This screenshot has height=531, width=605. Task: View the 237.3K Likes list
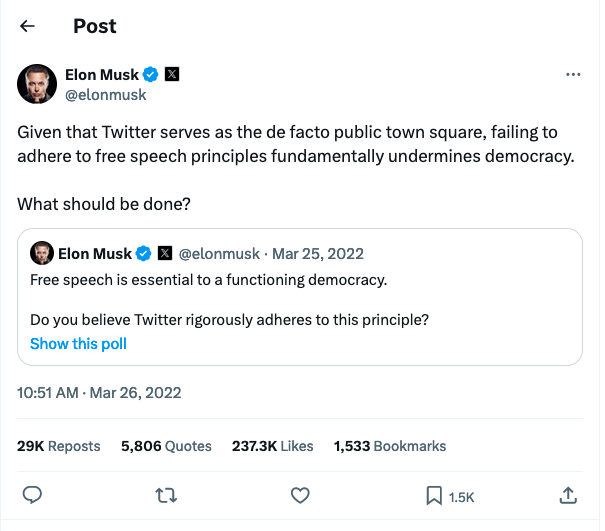[x=271, y=446]
